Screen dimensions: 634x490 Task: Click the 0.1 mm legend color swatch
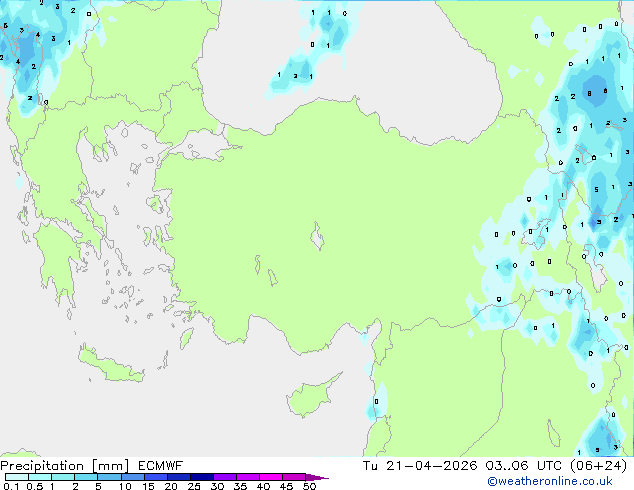[x=17, y=477]
